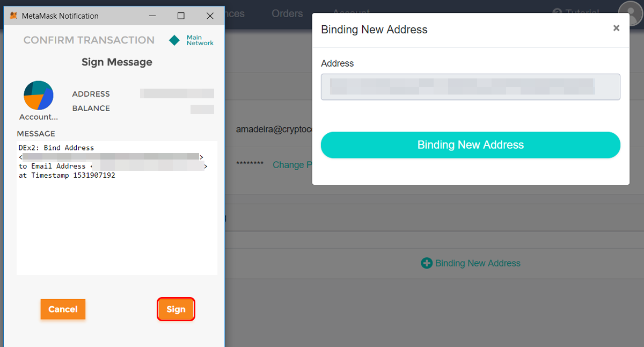Click the MetaMask fox icon in title bar
Image resolution: width=644 pixels, height=347 pixels.
pos(13,16)
